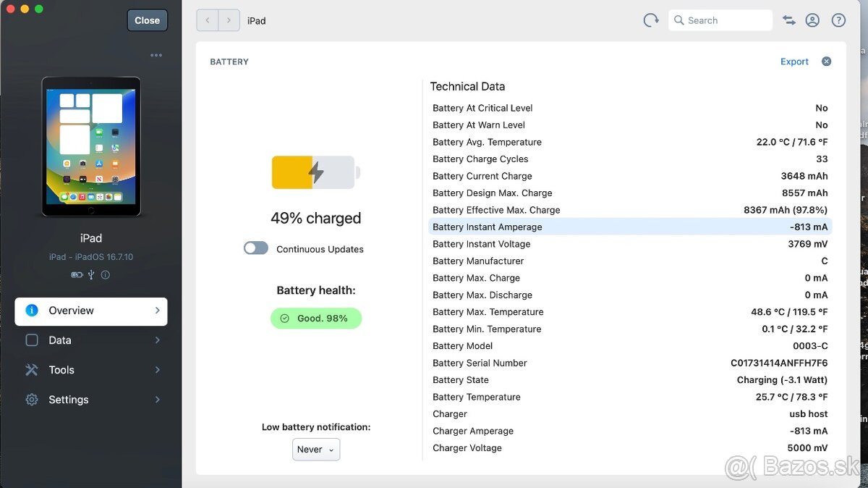Open the user account icon
This screenshot has height=488, width=868.
click(812, 20)
